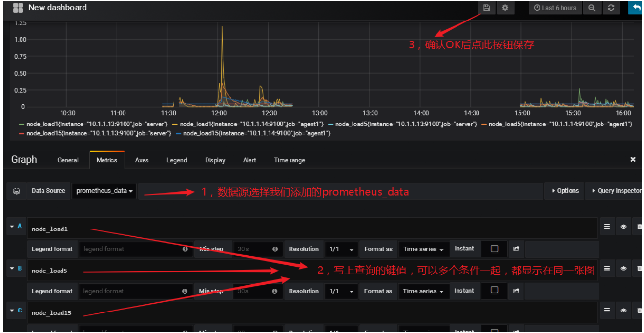644x333 pixels.
Task: Open the external link icon in query A
Action: (516, 249)
